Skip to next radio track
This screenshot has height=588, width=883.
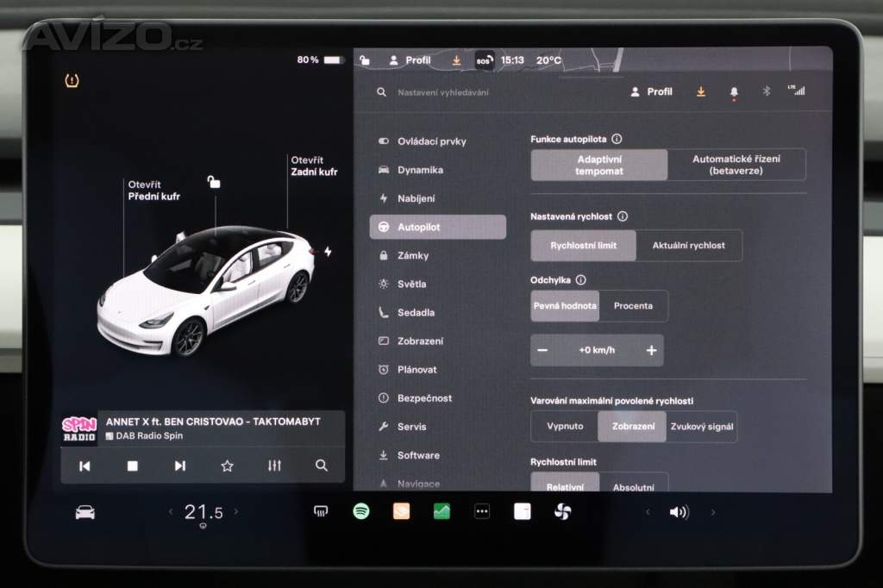(x=179, y=466)
